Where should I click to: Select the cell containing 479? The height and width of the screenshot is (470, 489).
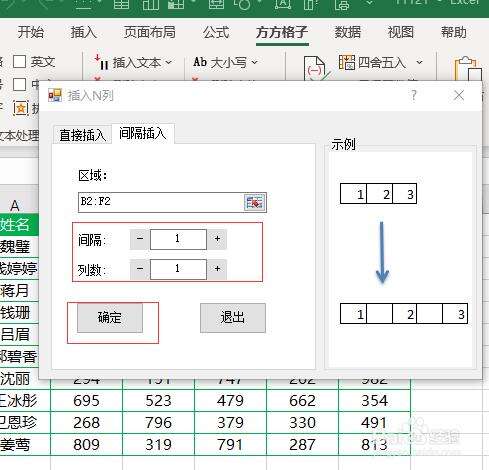[230, 401]
